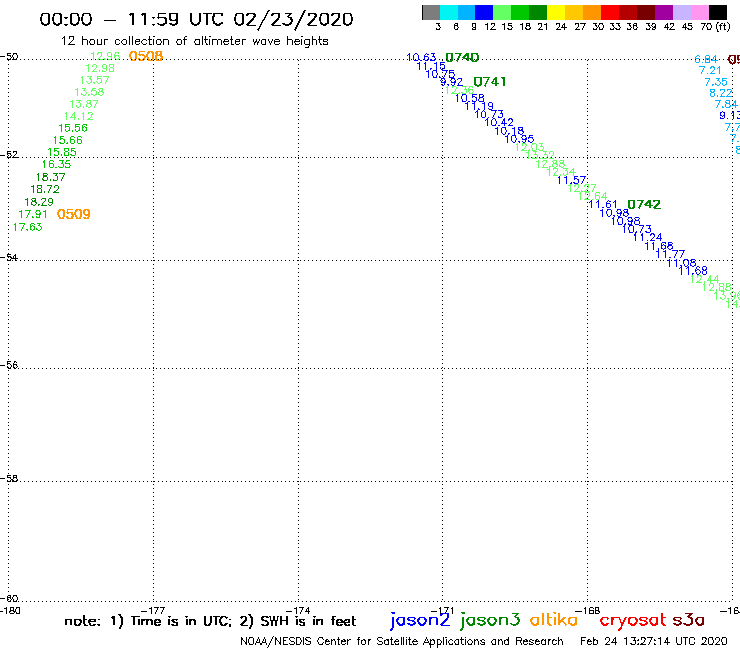
Task: Click the orange swatch in the color scale
Action: coord(592,13)
